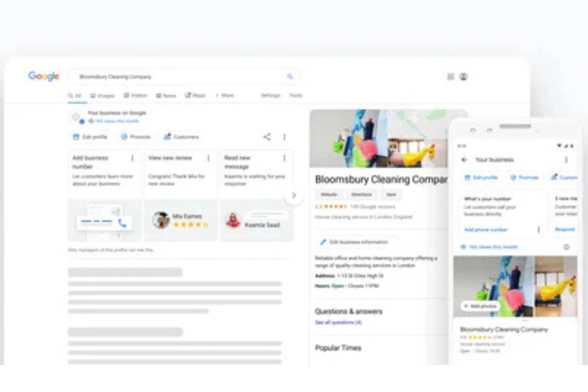Click phone icon in business number card
The height and width of the screenshot is (392, 588).
[122, 223]
